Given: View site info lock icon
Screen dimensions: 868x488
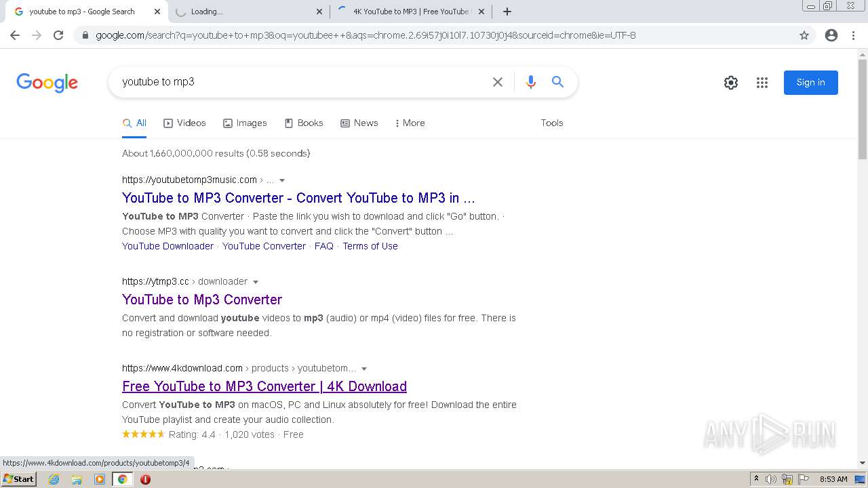Looking at the screenshot, I should [x=85, y=35].
